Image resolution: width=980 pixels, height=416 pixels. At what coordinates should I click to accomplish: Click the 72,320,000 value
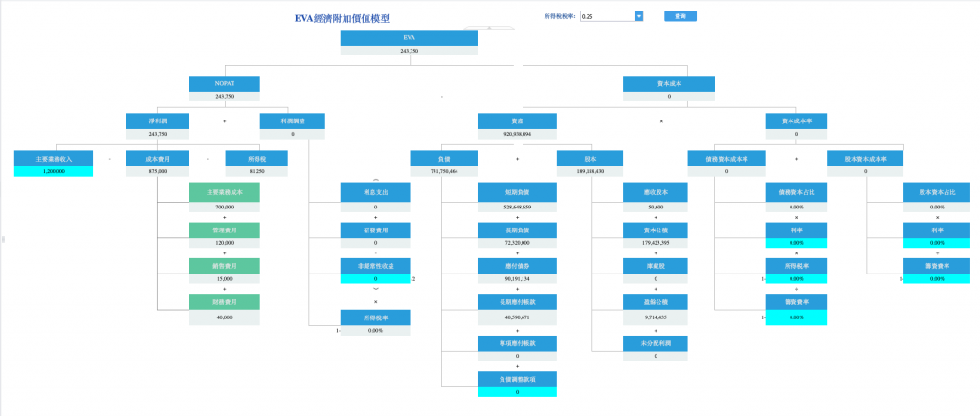[517, 243]
